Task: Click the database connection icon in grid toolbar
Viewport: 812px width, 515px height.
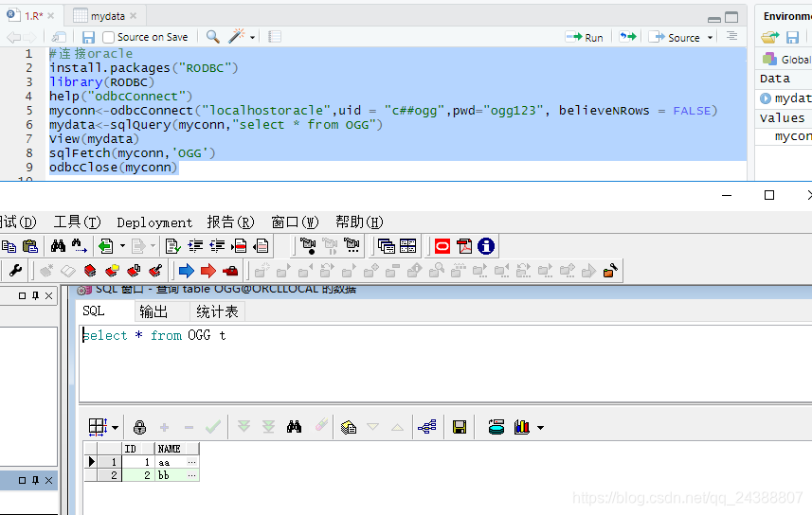Action: (x=496, y=428)
